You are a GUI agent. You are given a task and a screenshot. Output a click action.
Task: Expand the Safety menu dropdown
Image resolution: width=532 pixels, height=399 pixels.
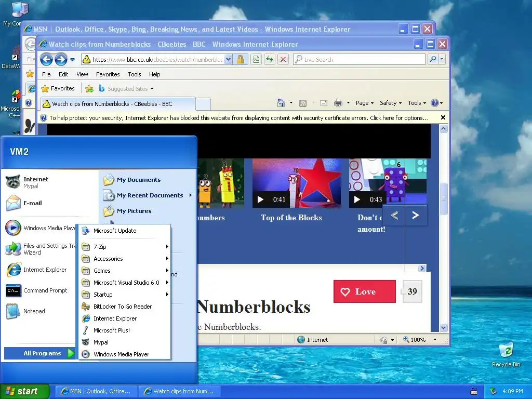coord(391,103)
